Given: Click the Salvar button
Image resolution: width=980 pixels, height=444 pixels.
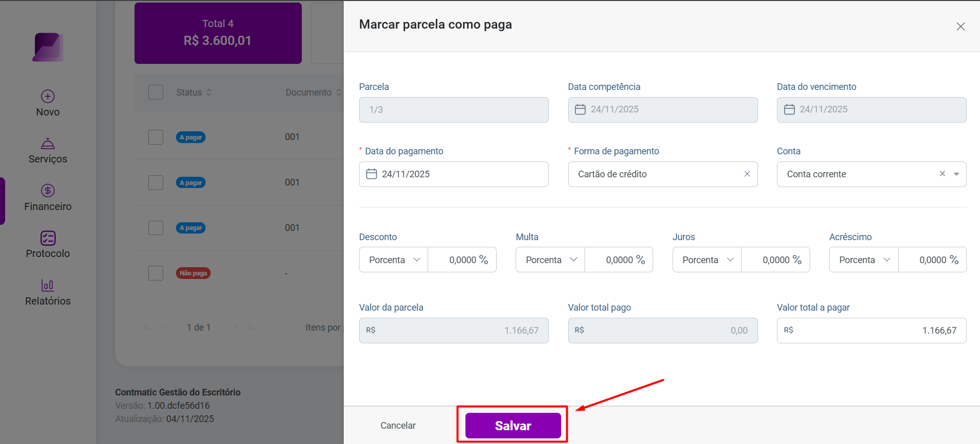Looking at the screenshot, I should tap(513, 426).
